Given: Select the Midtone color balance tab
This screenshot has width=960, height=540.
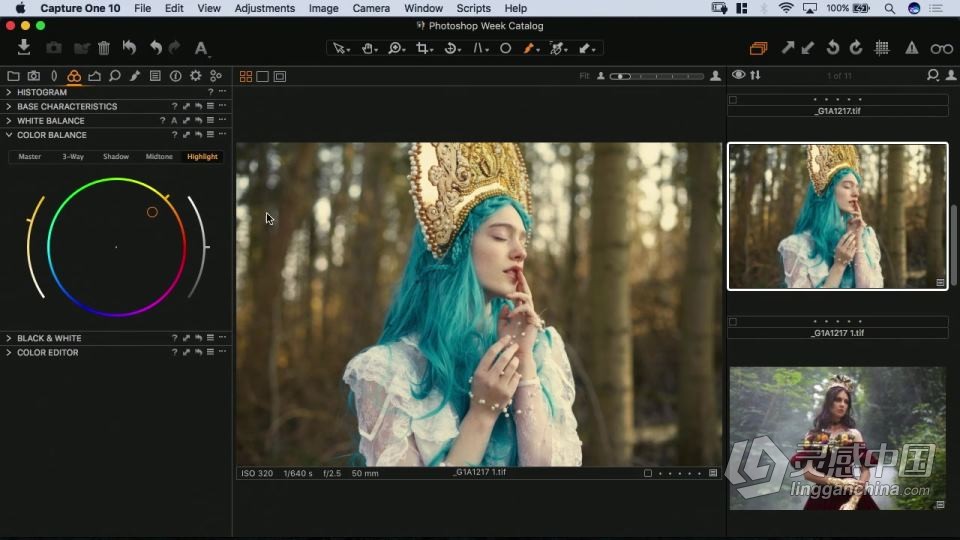Looking at the screenshot, I should coord(159,157).
